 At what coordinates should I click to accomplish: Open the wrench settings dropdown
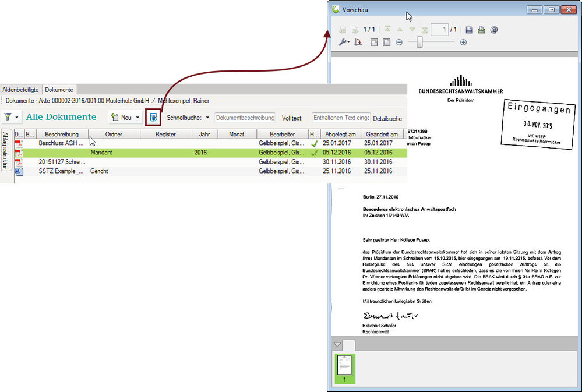[344, 43]
